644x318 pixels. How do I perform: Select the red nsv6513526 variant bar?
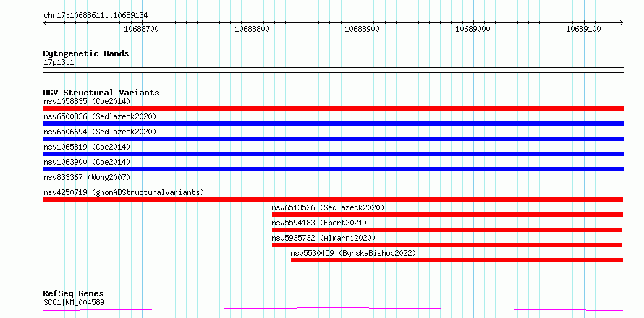click(x=448, y=215)
